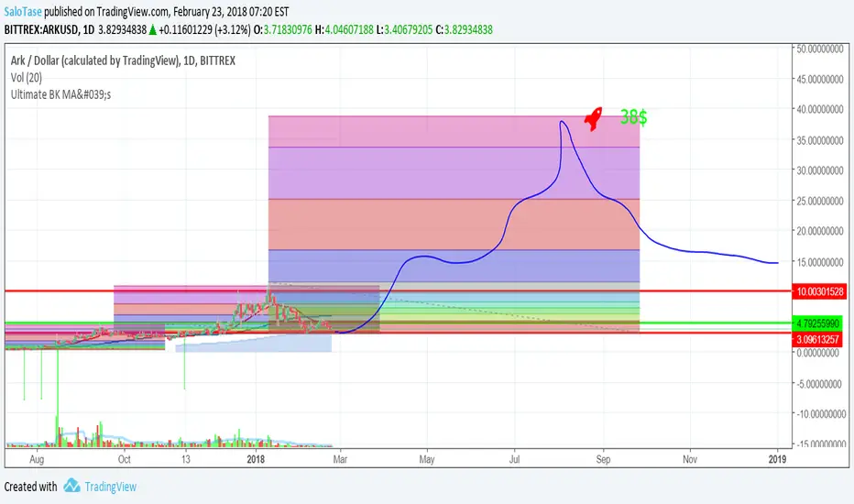854x504 pixels.
Task: Click the 25.00000000 price axis label
Action: [820, 201]
